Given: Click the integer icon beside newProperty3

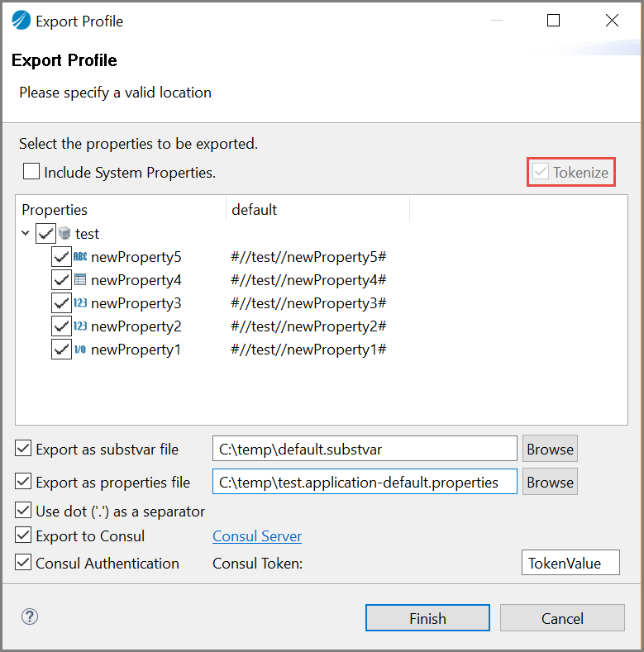Looking at the screenshot, I should pos(80,303).
